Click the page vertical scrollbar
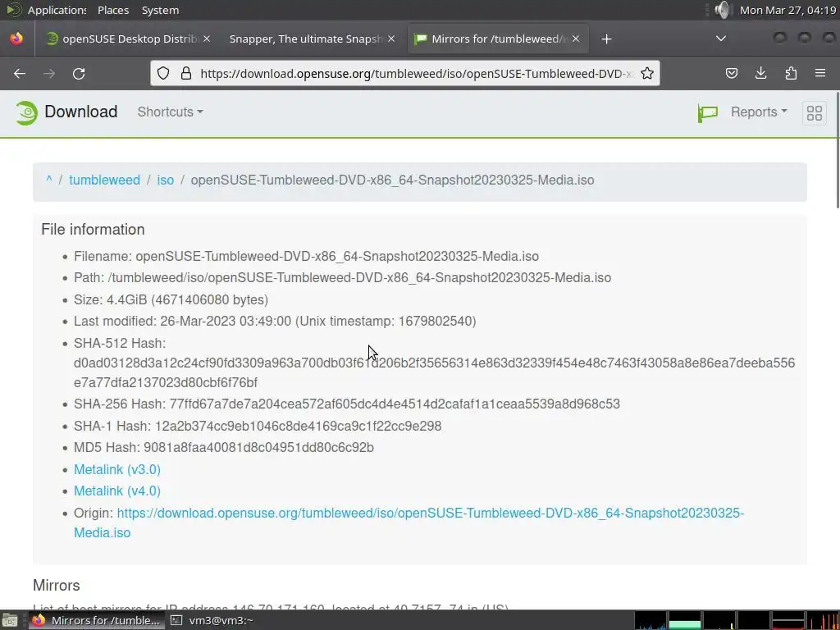The image size is (840, 630). pyautogui.click(x=837, y=150)
